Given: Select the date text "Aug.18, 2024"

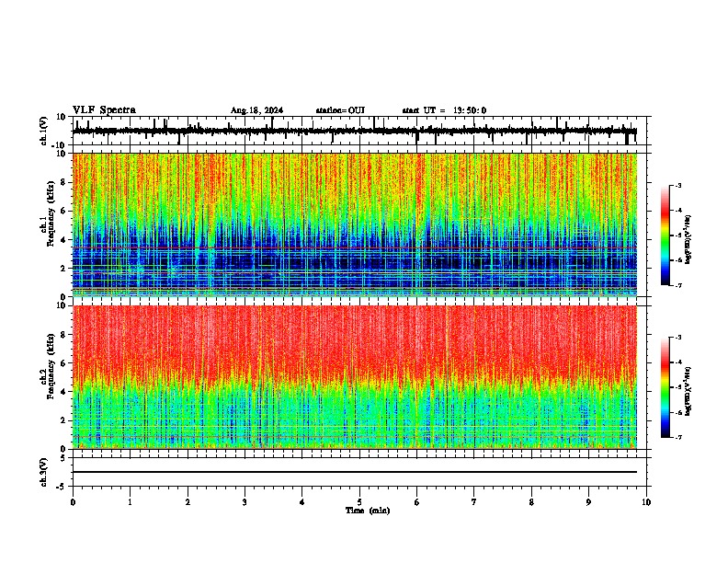Looking at the screenshot, I should click(x=256, y=110).
